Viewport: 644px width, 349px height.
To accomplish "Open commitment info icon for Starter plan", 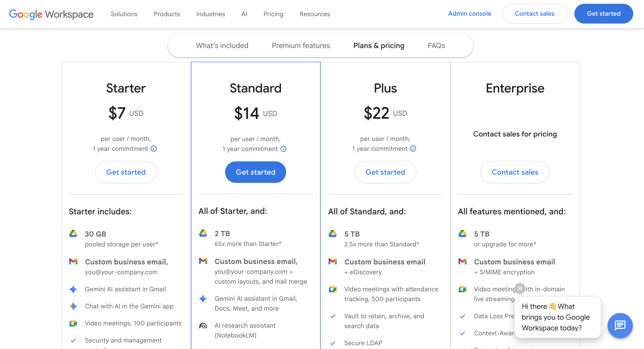I will coord(154,149).
